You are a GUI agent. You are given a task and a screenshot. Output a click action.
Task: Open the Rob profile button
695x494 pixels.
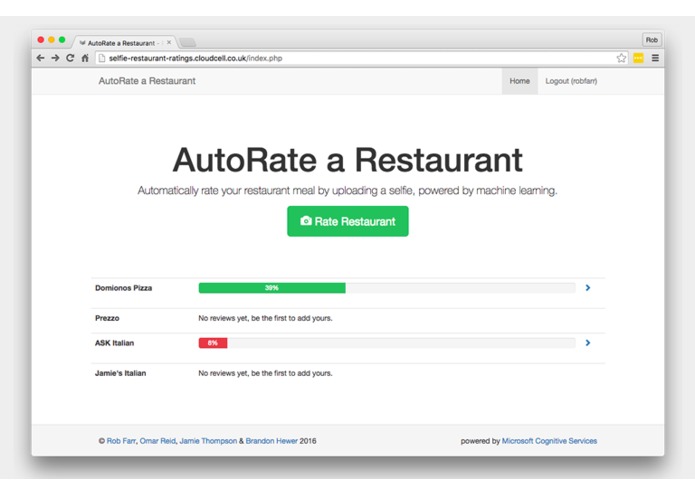coord(652,40)
